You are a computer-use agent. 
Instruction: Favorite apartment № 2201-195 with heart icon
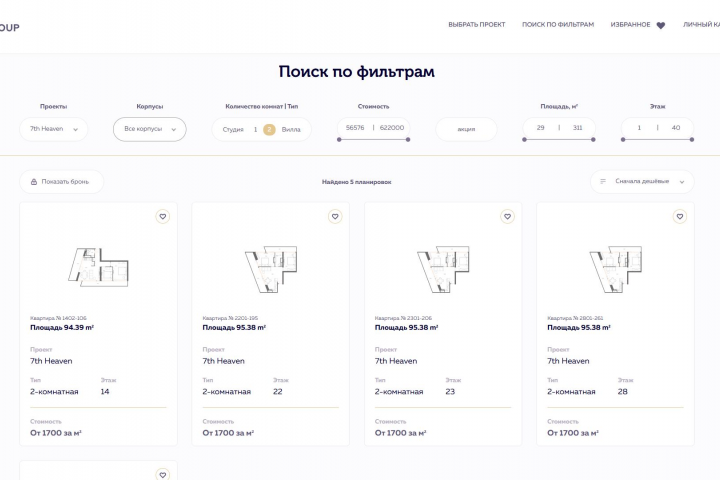click(x=335, y=216)
